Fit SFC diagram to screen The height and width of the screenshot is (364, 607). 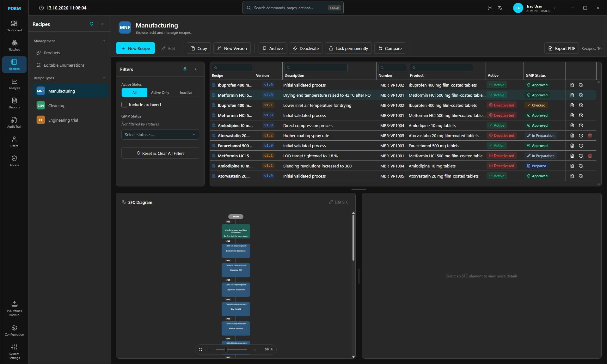pos(200,349)
